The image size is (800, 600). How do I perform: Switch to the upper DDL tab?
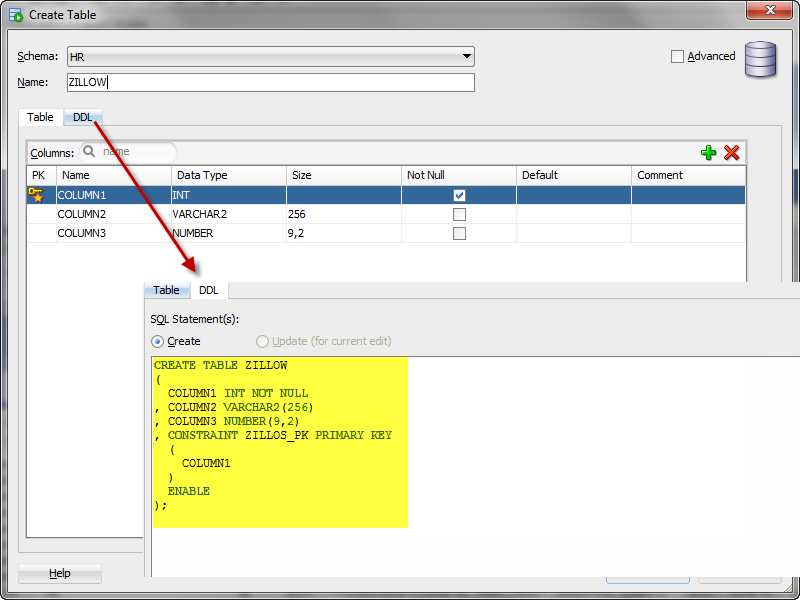(83, 117)
